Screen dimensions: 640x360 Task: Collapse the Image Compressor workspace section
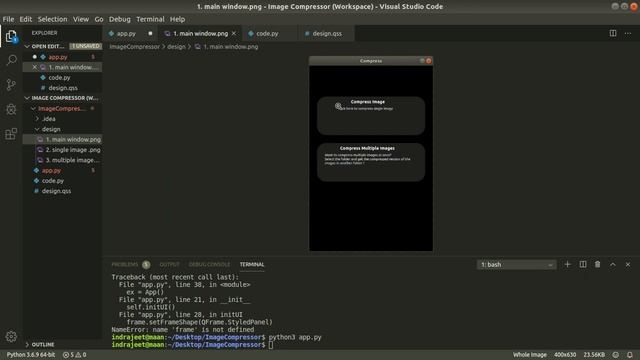(x=27, y=98)
